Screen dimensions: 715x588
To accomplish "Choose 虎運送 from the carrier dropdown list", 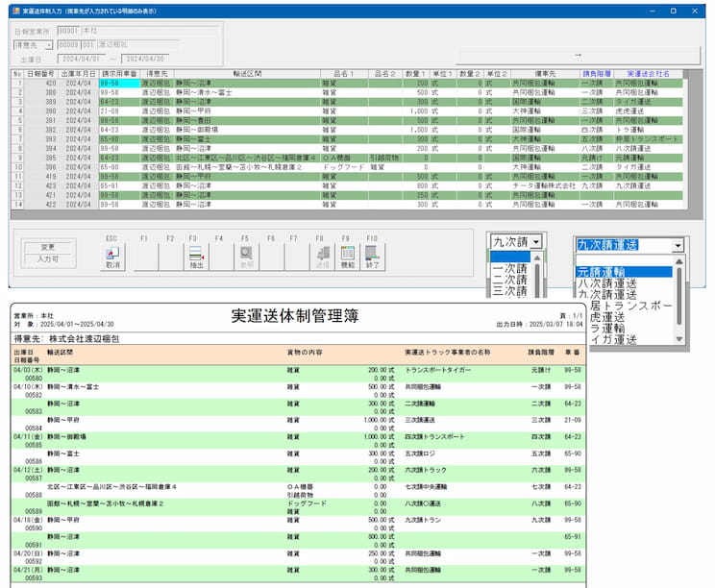I will (607, 317).
